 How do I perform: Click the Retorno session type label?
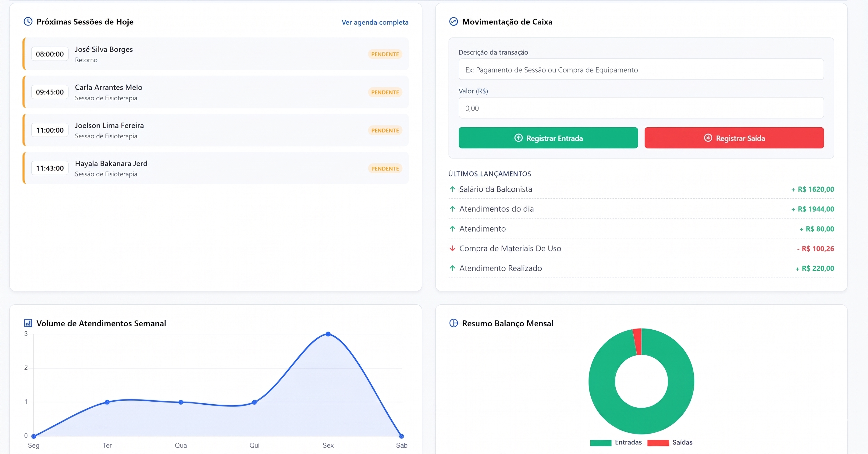pyautogui.click(x=86, y=60)
